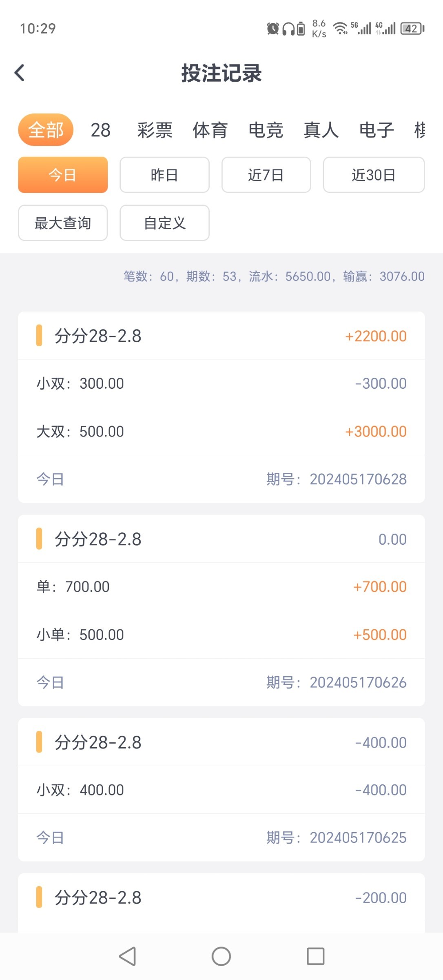Open the 自定义 date range picker
The width and height of the screenshot is (443, 980).
[x=164, y=223]
